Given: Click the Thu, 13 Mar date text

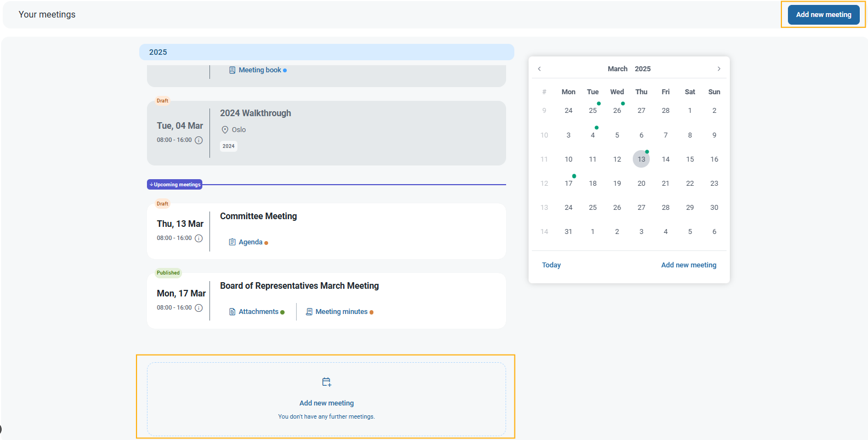Looking at the screenshot, I should click(x=180, y=224).
